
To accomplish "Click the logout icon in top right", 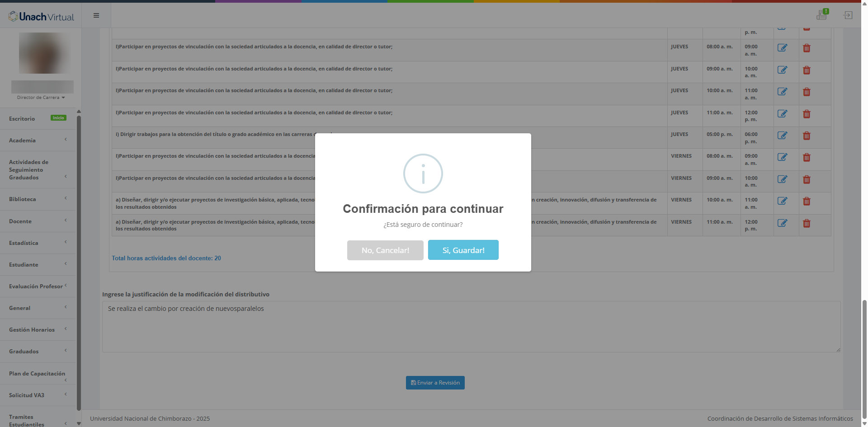I will 848,15.
